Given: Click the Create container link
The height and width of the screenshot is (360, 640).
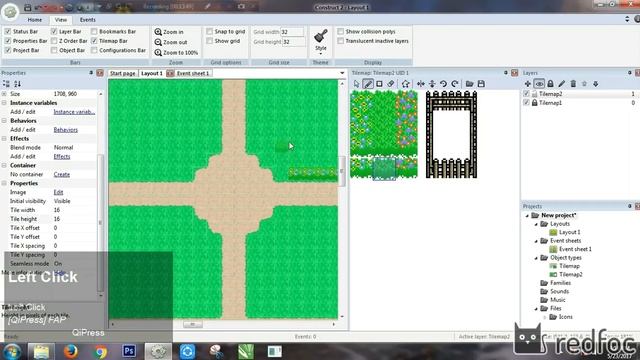Looking at the screenshot, I should tap(62, 174).
